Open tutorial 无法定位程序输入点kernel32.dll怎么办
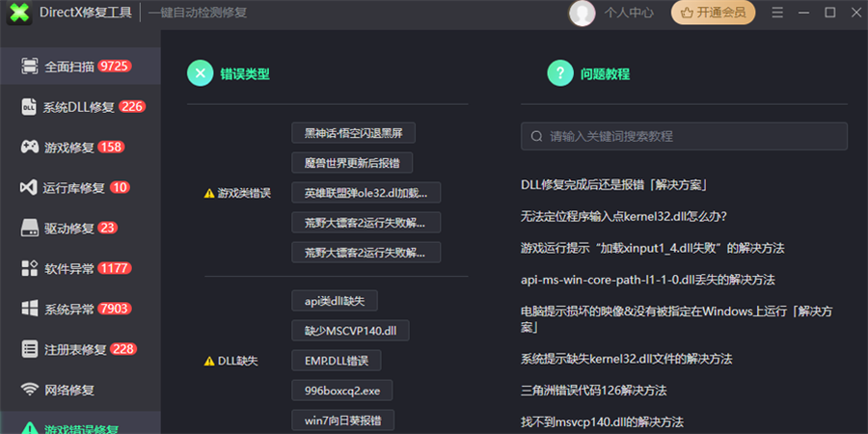 tap(623, 216)
